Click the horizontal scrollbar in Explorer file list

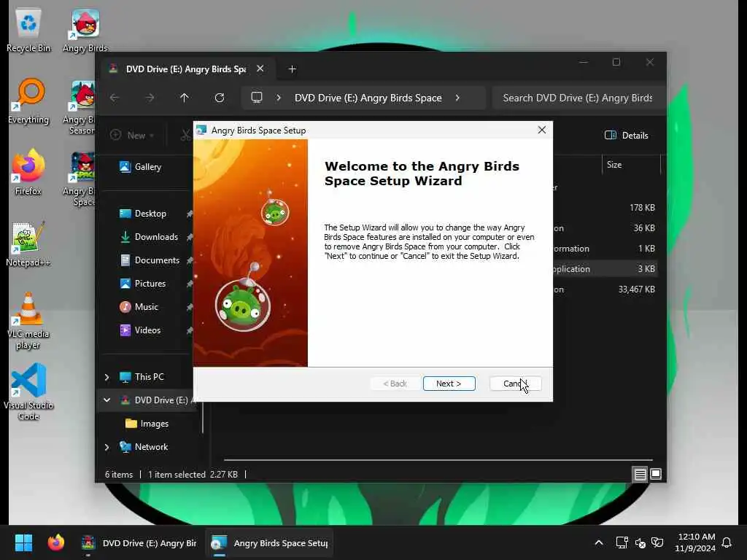(438, 460)
